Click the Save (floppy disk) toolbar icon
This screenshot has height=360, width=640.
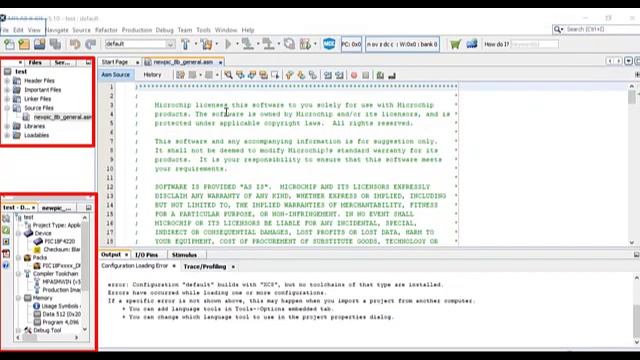point(40,44)
